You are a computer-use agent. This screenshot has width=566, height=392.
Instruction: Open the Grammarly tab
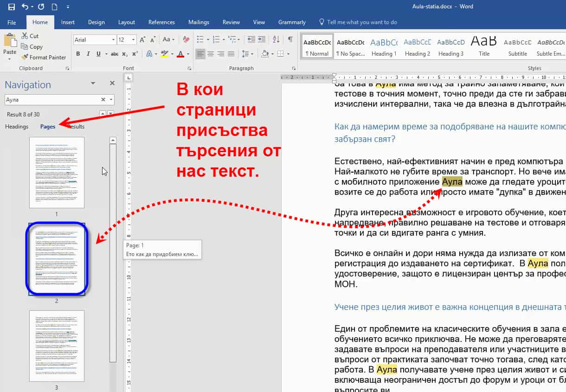[x=292, y=22]
